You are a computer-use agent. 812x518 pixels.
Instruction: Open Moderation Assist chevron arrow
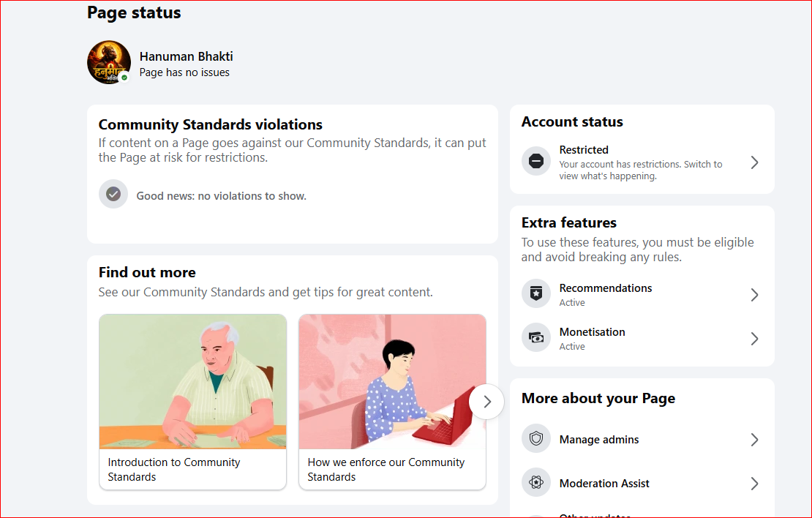tap(754, 484)
